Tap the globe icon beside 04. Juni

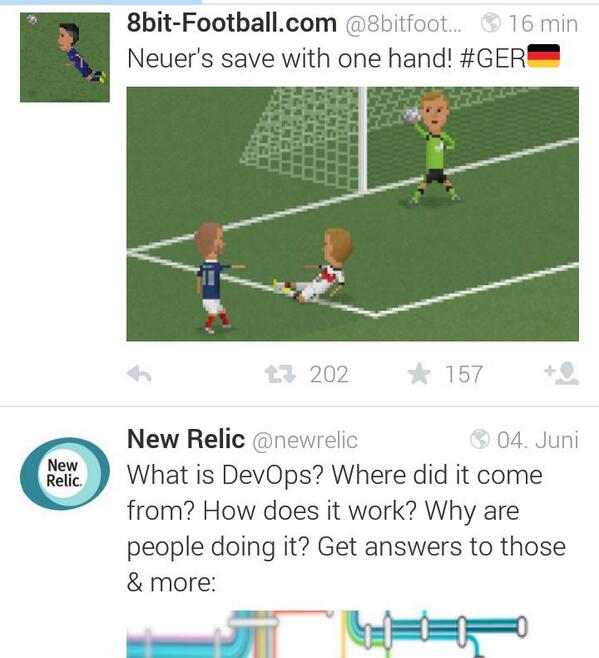point(480,439)
